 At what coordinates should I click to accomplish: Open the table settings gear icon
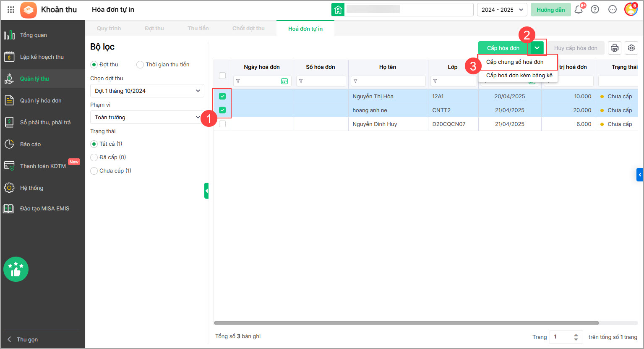(631, 48)
